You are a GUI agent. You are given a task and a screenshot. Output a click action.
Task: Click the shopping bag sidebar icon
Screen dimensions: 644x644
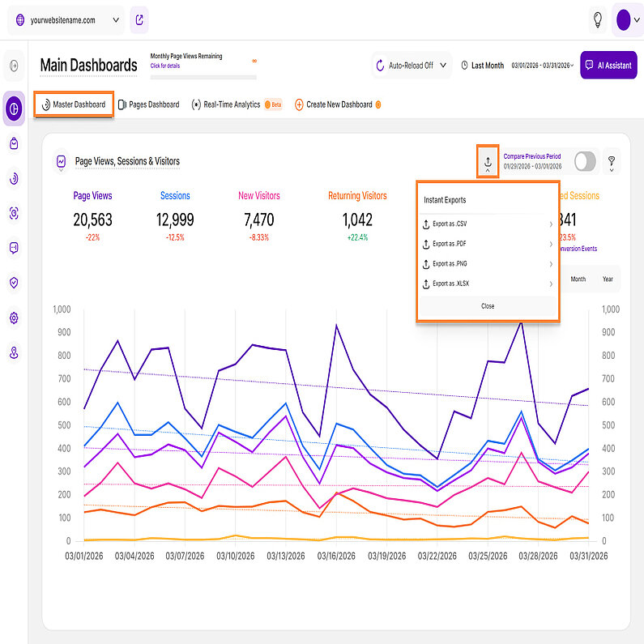(14, 143)
